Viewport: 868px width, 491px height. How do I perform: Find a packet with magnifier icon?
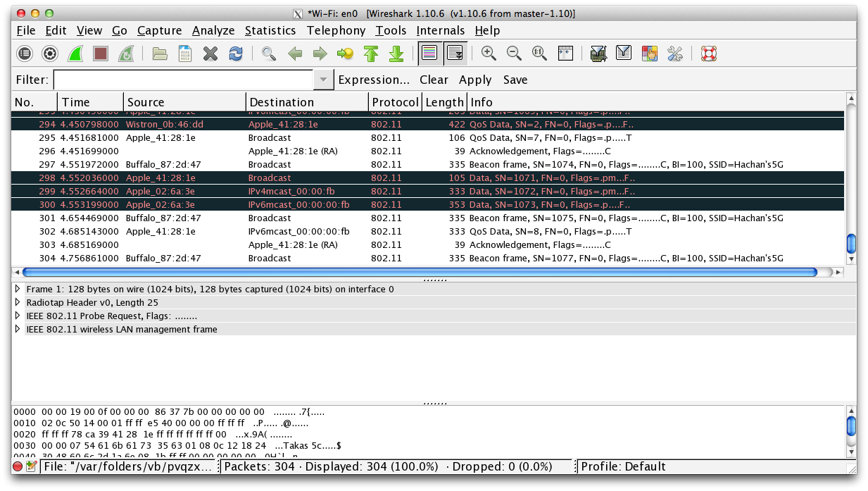(x=269, y=54)
